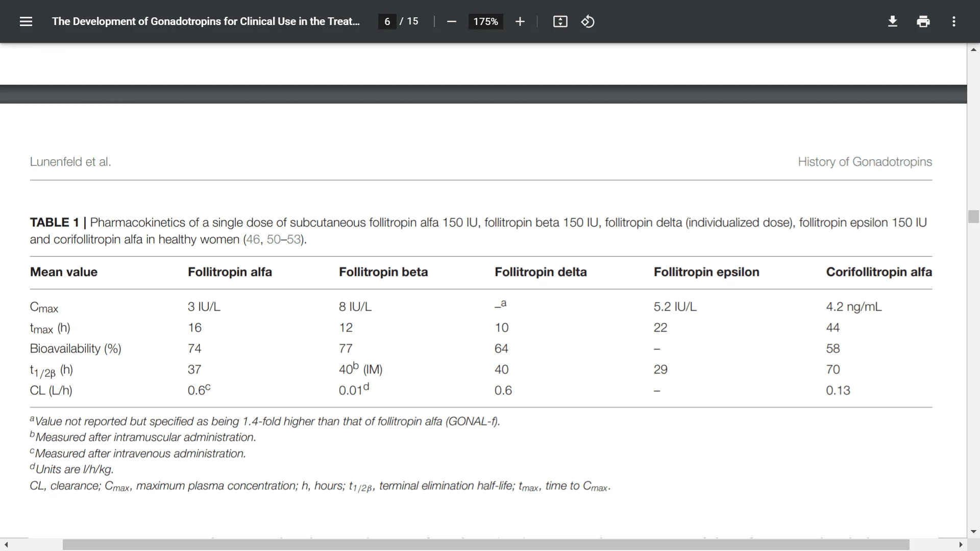The image size is (980, 551).
Task: Click the scroll left arrow
Action: coord(6,545)
